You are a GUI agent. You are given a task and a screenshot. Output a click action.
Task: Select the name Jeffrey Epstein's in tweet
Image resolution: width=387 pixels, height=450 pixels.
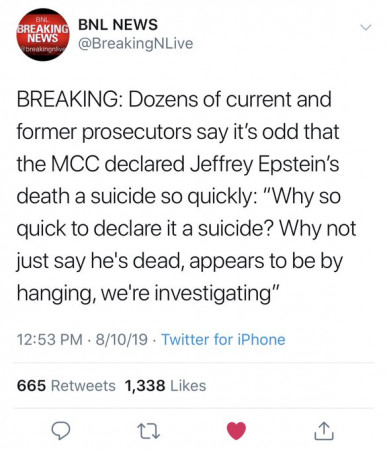264,164
